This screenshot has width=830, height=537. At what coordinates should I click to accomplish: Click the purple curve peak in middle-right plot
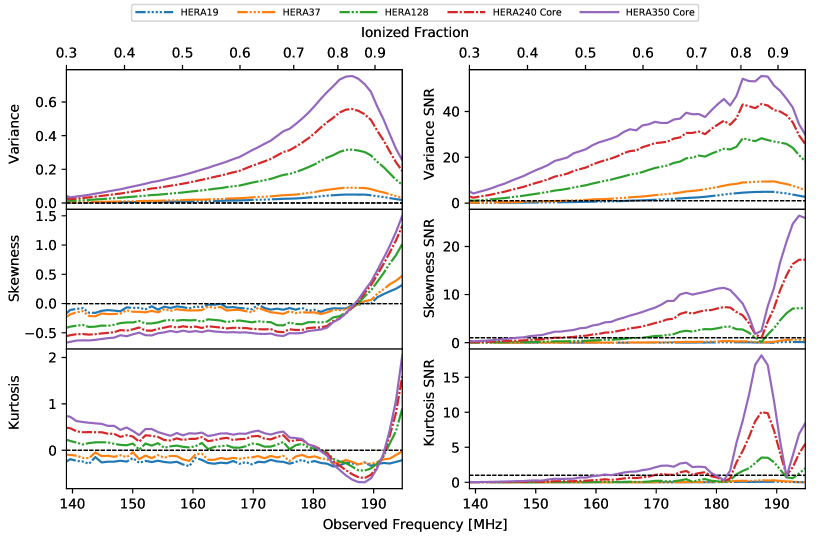point(799,215)
